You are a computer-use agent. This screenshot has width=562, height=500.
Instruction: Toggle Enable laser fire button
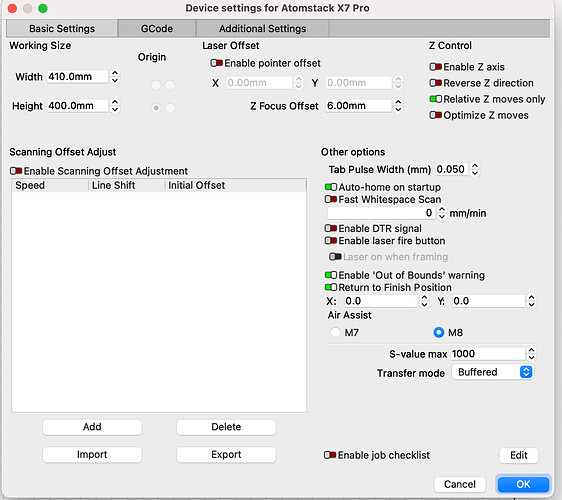(x=330, y=241)
